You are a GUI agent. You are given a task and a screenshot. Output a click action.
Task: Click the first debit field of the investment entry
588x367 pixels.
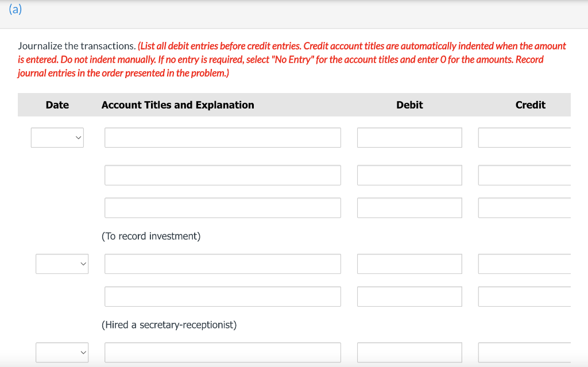click(409, 138)
